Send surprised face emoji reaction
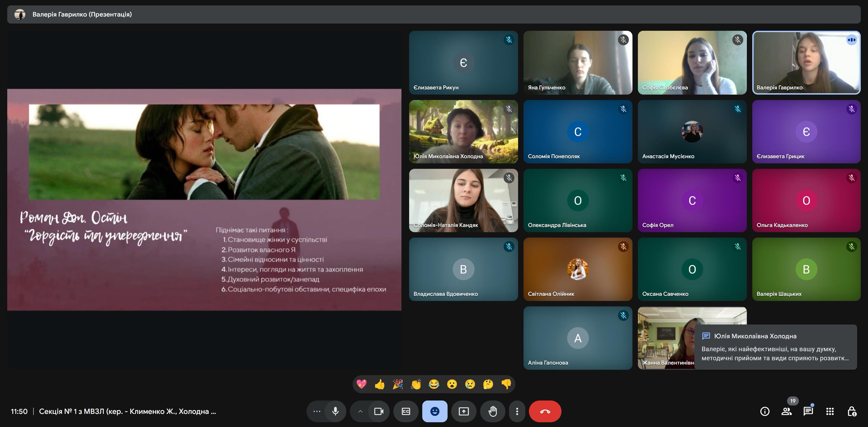 [452, 384]
